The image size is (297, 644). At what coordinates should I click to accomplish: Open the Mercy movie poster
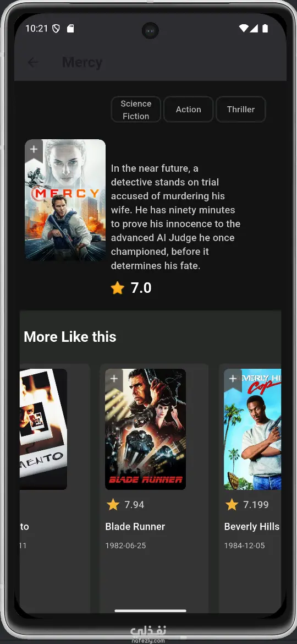(65, 200)
